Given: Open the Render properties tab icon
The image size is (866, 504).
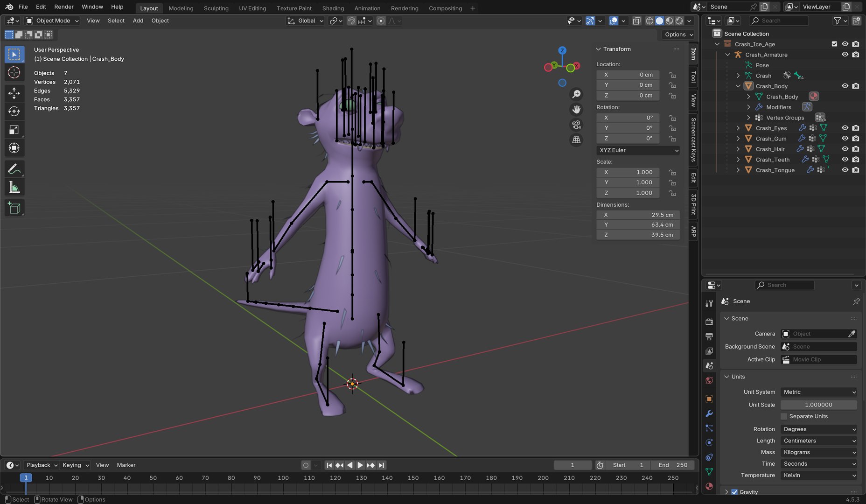Looking at the screenshot, I should (x=709, y=322).
